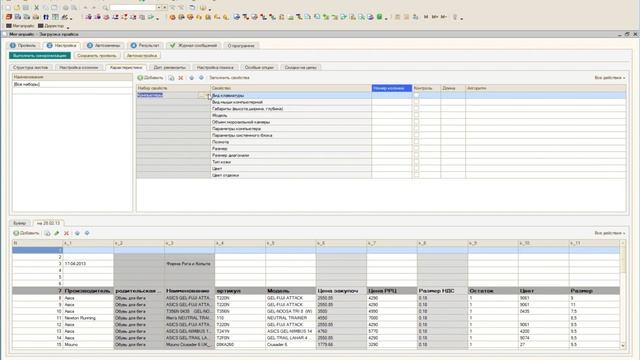Click the selection button in Набор свойств cell
Image resolution: width=640 pixels, height=360 pixels.
click(203, 95)
